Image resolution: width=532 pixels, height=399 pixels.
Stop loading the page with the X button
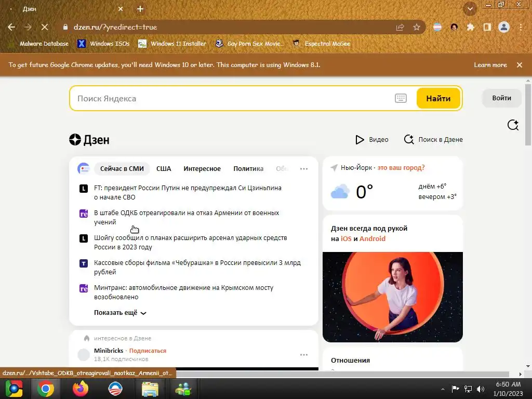point(45,27)
